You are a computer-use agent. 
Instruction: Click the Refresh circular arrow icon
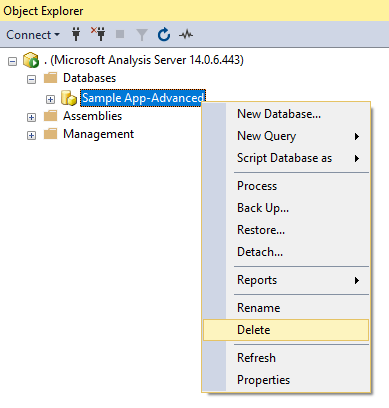pos(164,35)
